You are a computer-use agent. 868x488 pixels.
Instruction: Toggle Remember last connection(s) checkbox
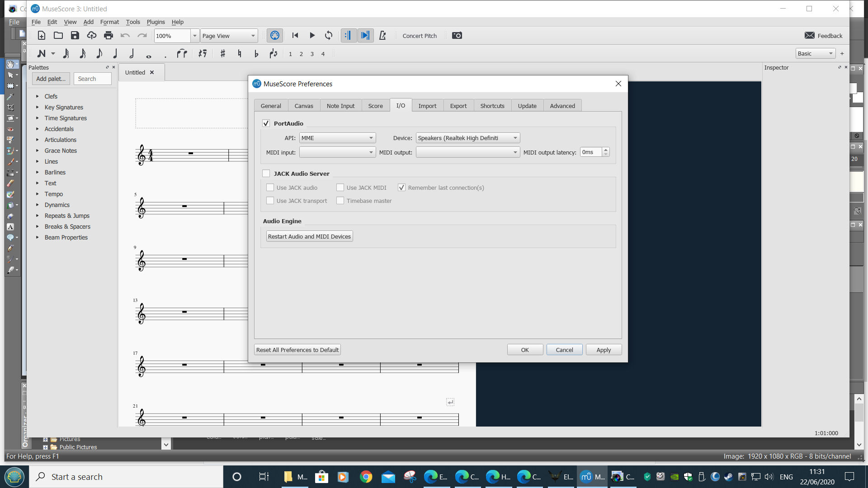401,188
